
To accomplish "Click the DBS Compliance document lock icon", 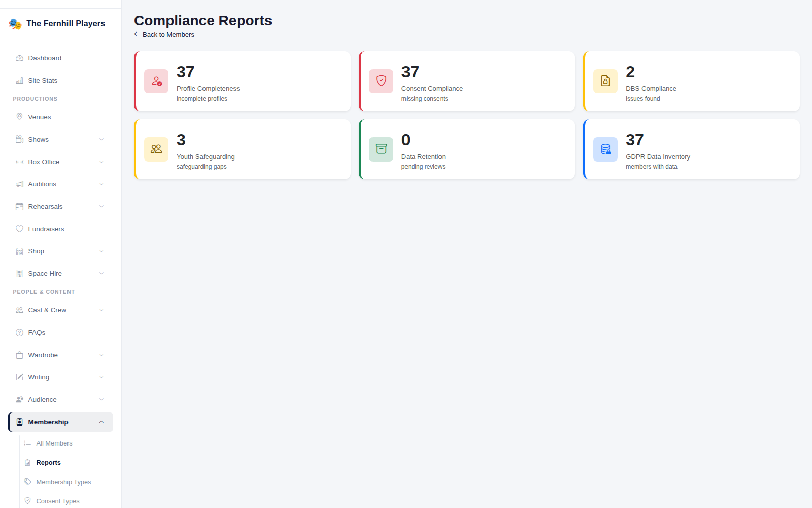I will pos(605,81).
